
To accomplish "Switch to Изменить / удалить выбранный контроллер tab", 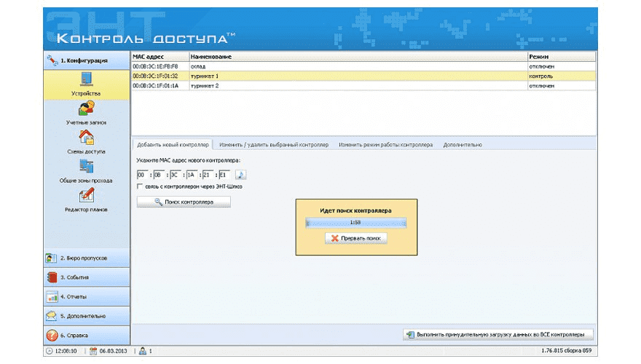I will click(x=274, y=145).
